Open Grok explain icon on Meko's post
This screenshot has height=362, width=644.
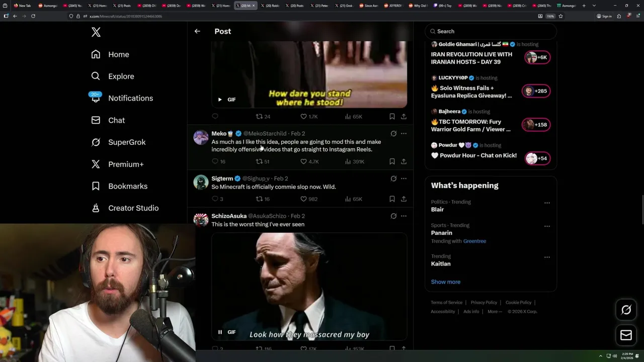[393, 134]
